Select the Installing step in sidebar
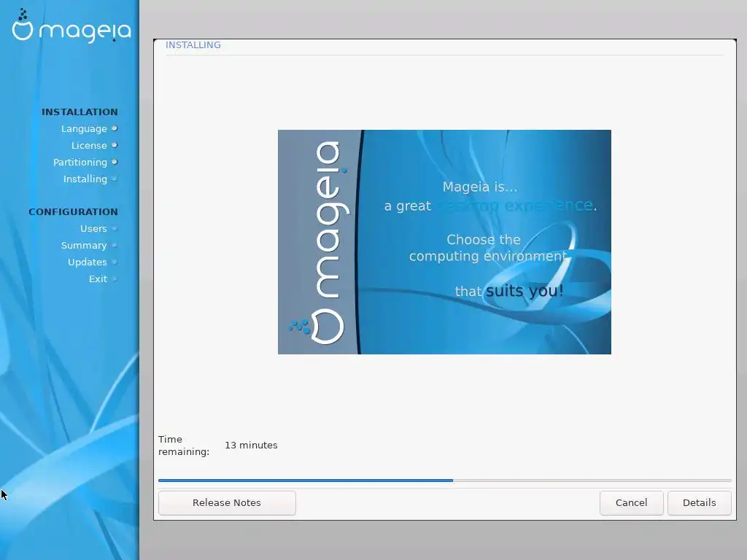Screen dimensions: 747x560 point(85,179)
